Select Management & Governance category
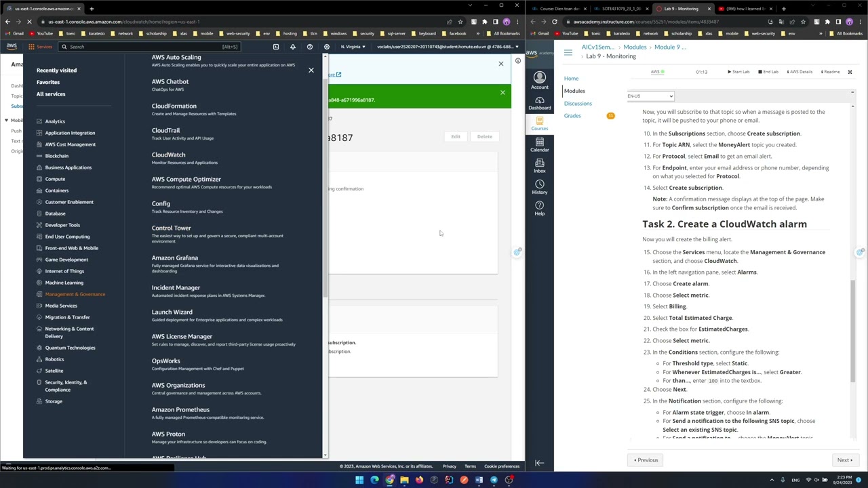 [x=75, y=294]
